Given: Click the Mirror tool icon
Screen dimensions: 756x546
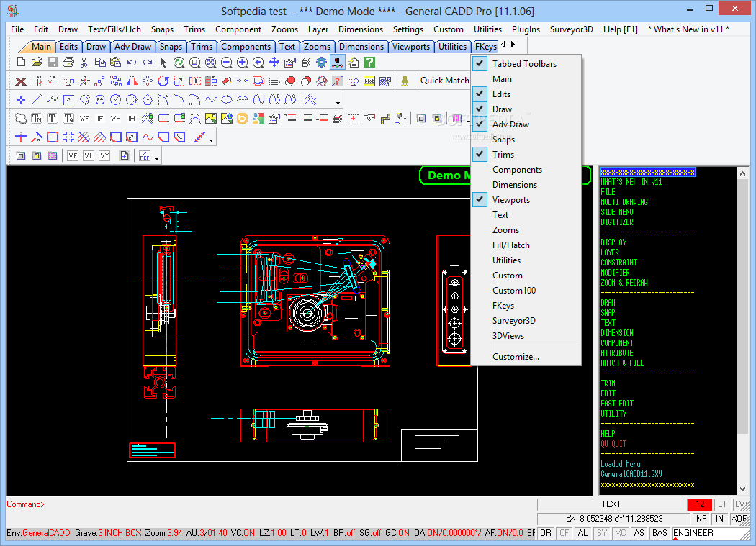Looking at the screenshot, I should [x=132, y=81].
